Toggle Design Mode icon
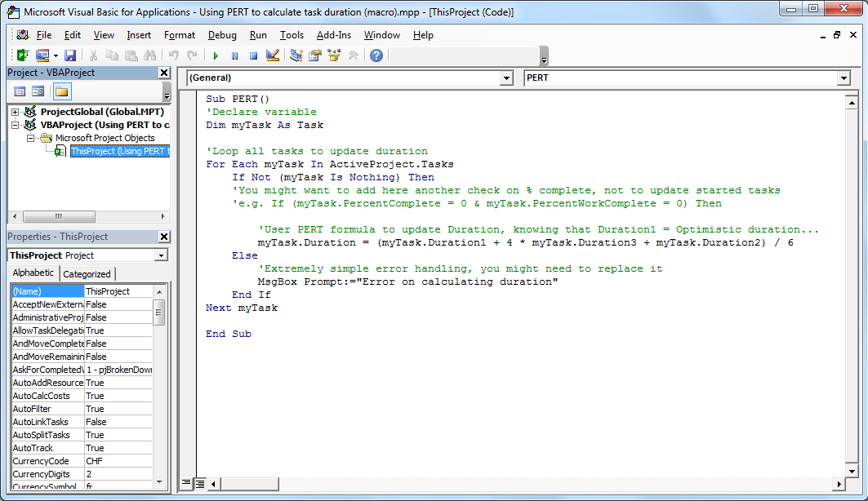Viewport: 868px width, 501px height. coord(273,55)
